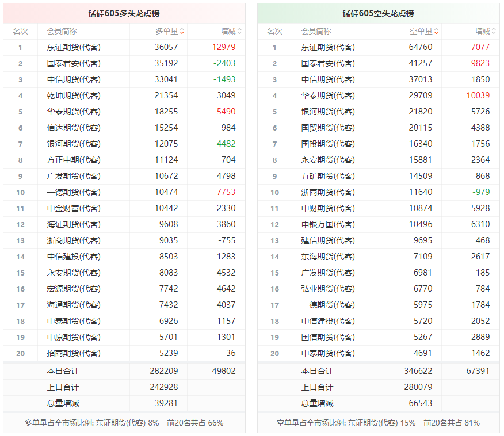Click 中财期货(代客) row name
This screenshot has width=504, height=436.
click(x=328, y=208)
